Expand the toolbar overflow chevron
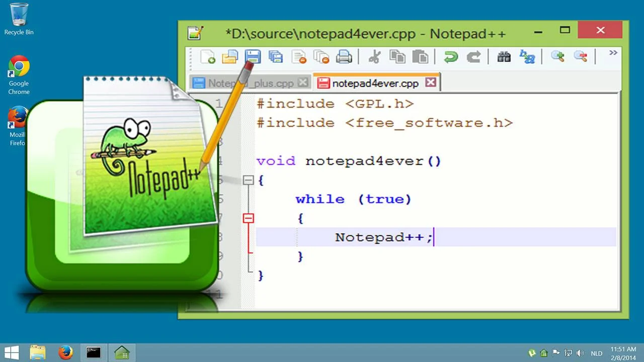 (x=613, y=52)
